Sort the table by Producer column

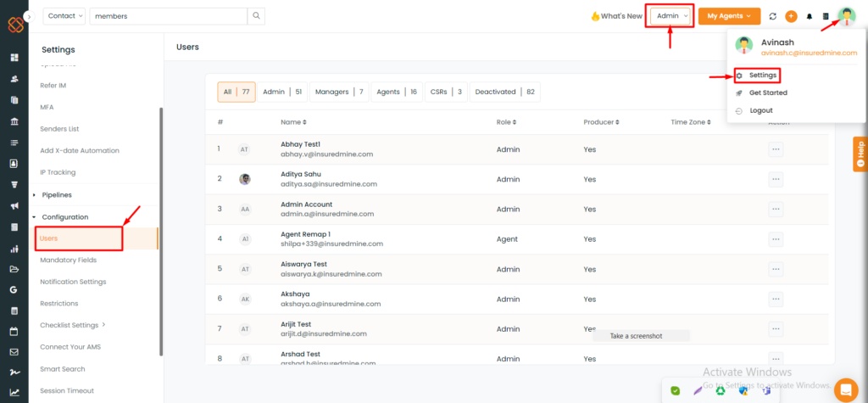tap(601, 122)
